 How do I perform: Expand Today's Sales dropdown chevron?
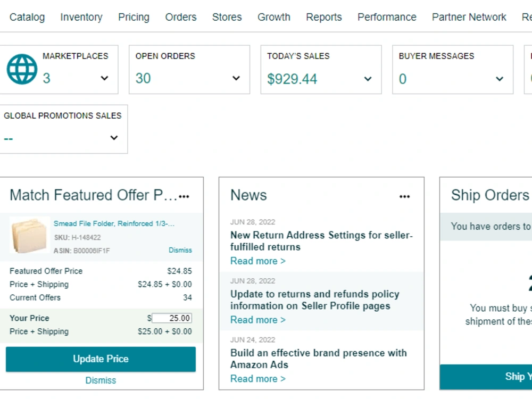(x=368, y=79)
